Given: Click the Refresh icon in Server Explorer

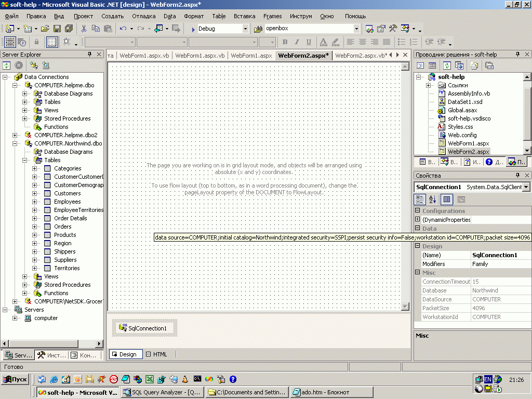Looking at the screenshot, I should pyautogui.click(x=7, y=65).
